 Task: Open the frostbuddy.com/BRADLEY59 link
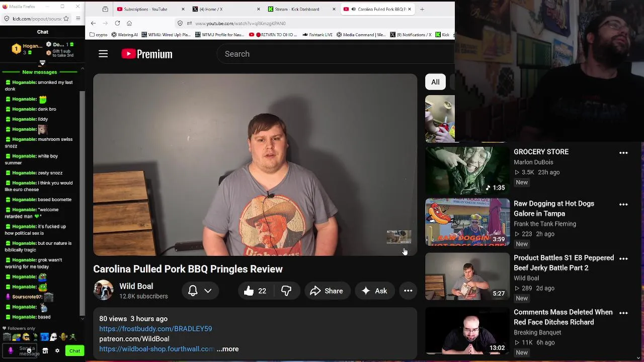tap(155, 329)
